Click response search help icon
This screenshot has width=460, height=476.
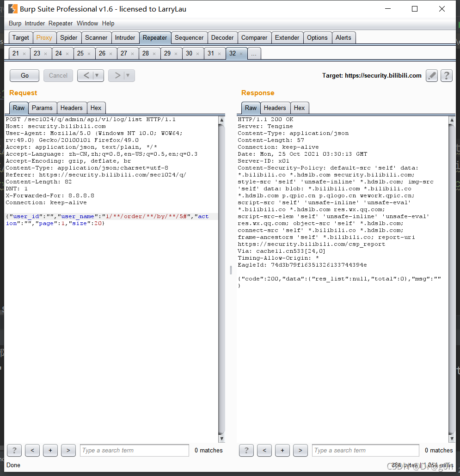tap(246, 450)
